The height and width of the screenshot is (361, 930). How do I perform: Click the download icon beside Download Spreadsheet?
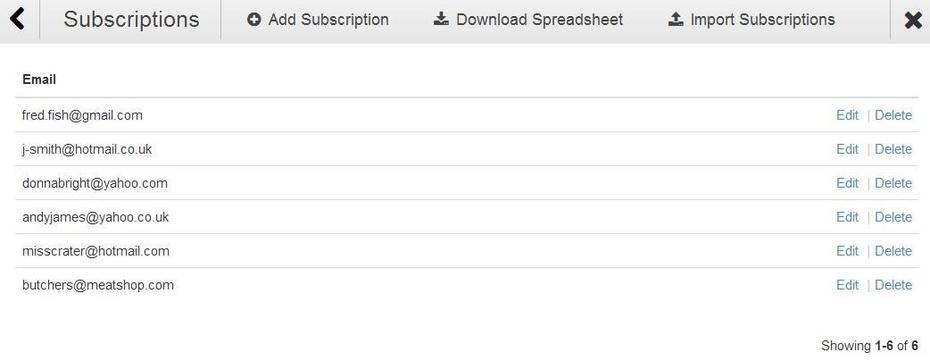coord(441,20)
